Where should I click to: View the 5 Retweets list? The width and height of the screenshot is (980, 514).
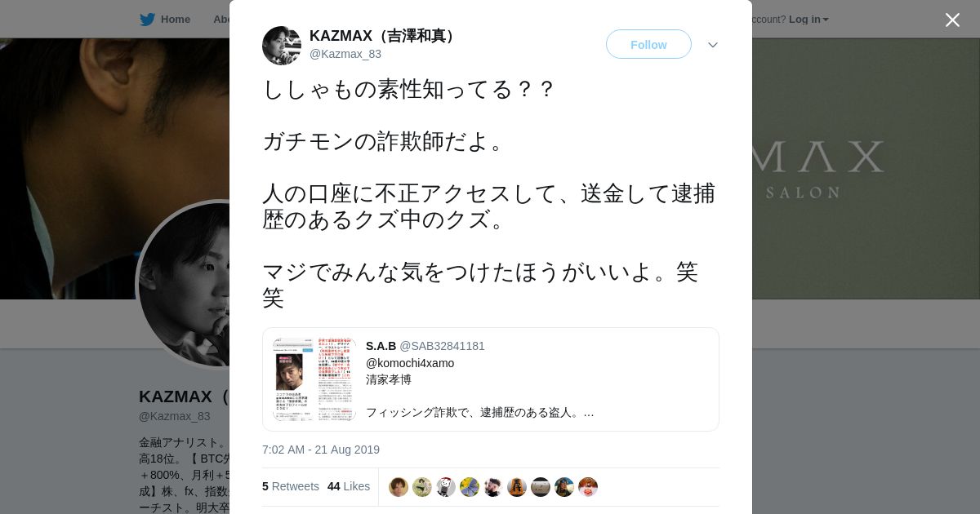[291, 486]
